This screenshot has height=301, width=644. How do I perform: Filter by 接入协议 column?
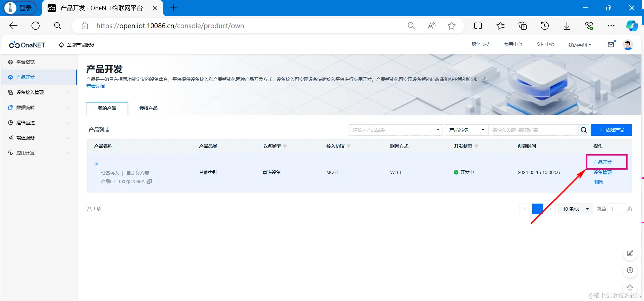(348, 146)
